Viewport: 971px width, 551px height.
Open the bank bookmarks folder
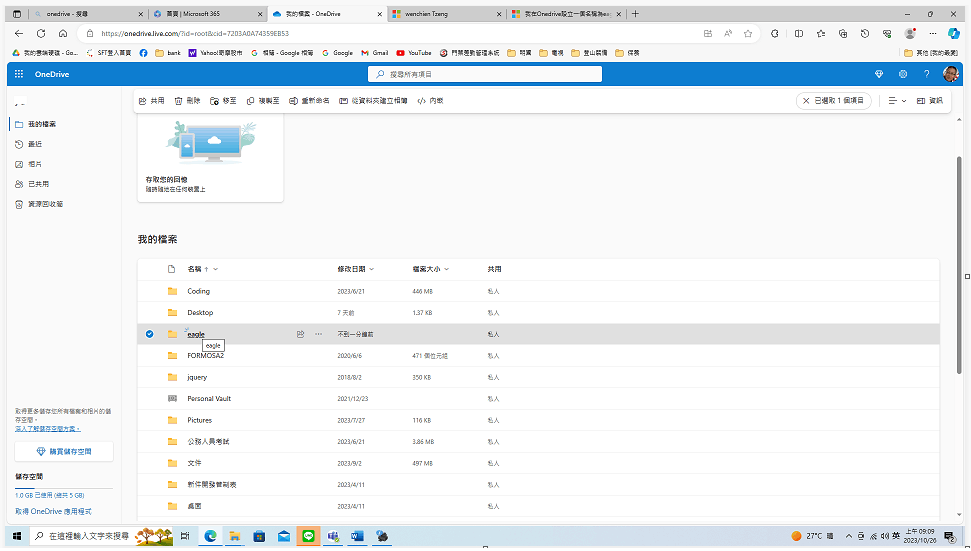168,53
